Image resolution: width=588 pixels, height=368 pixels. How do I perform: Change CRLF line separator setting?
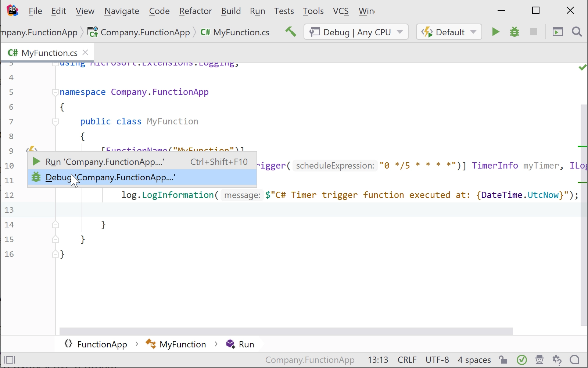[x=407, y=360]
